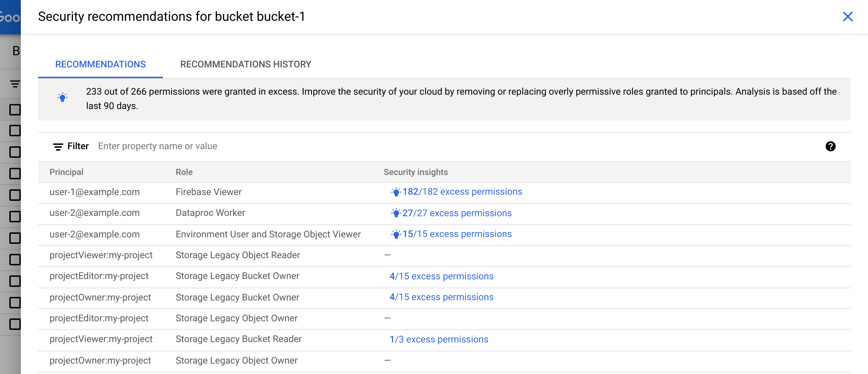Viewport: 868px width, 374px height.
Task: Close the Security recommendations dialog
Action: 848,16
